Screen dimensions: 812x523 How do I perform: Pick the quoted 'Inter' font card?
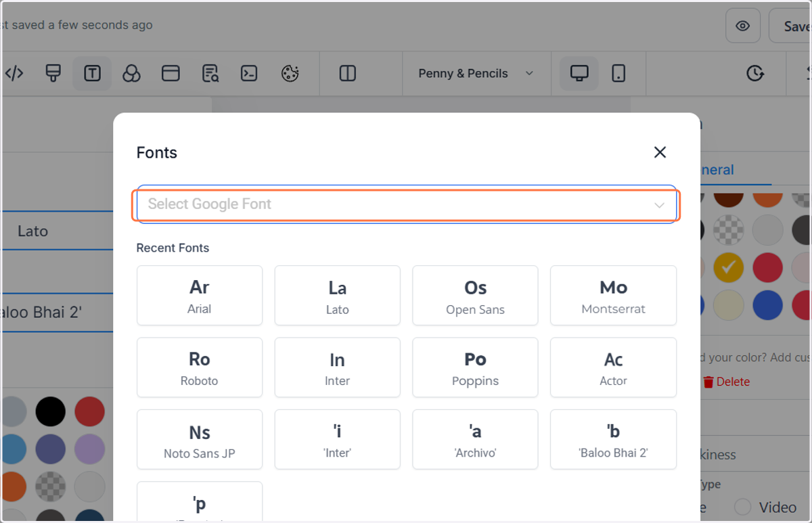[x=337, y=440]
